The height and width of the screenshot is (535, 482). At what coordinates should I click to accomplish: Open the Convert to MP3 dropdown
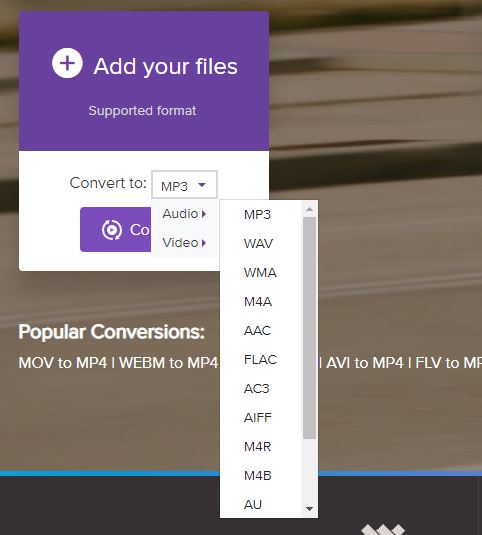[184, 185]
